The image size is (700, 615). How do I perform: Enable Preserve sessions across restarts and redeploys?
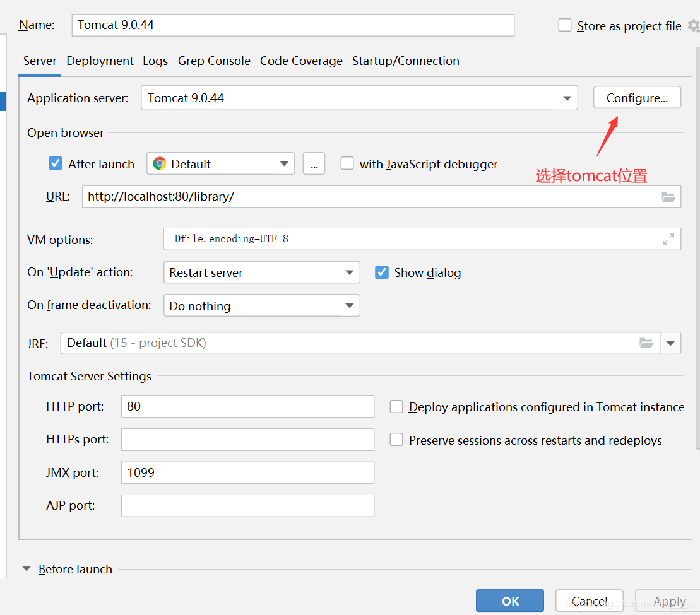coord(396,440)
